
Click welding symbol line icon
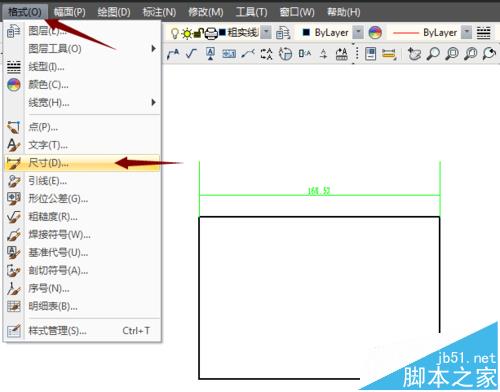click(x=248, y=53)
